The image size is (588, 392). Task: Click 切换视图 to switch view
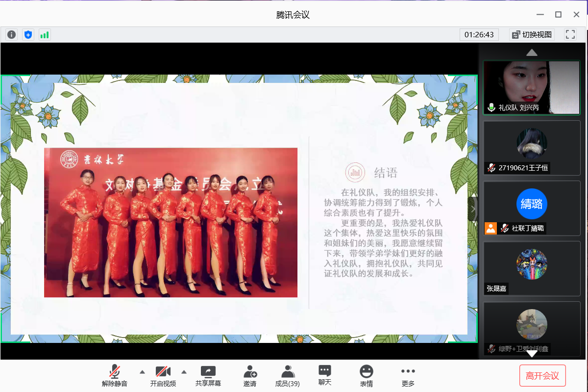coord(531,34)
